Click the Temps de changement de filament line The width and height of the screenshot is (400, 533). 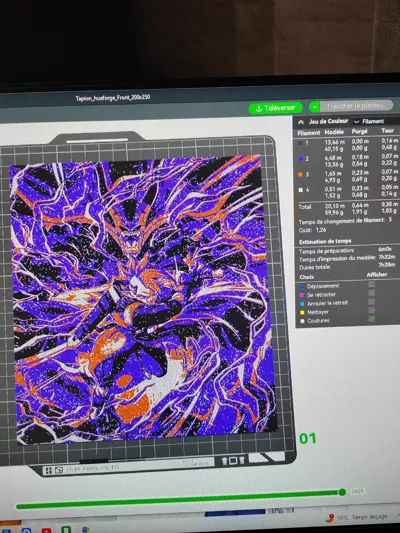coord(345,221)
